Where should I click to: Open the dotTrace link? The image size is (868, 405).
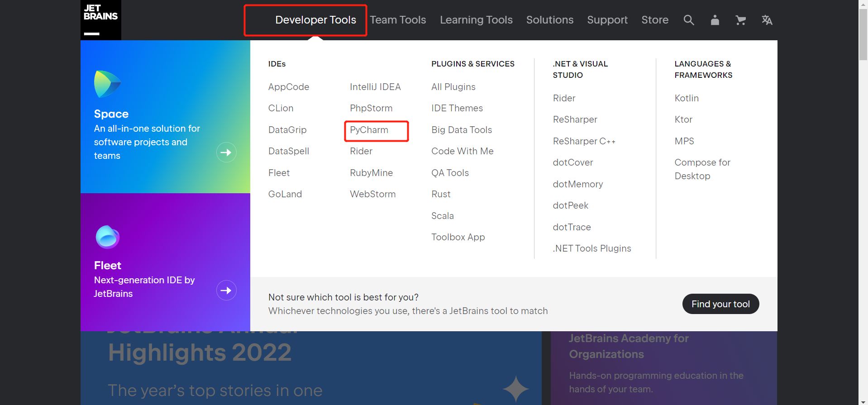coord(572,227)
